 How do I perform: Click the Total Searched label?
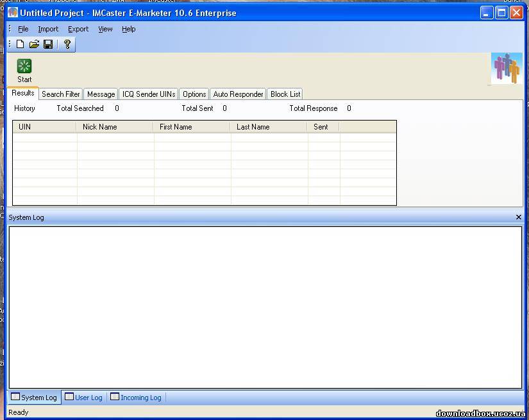pyautogui.click(x=80, y=108)
